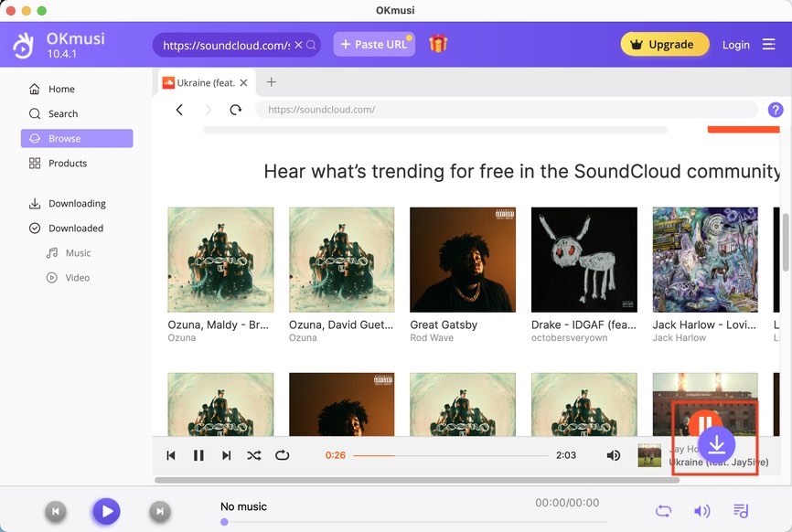Open the Home section in the sidebar
Viewport: 792px width, 532px height.
click(x=61, y=89)
